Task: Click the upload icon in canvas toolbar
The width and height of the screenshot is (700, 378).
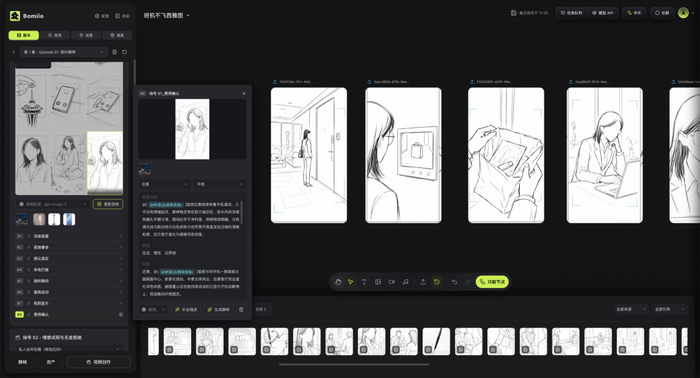Action: (x=423, y=282)
